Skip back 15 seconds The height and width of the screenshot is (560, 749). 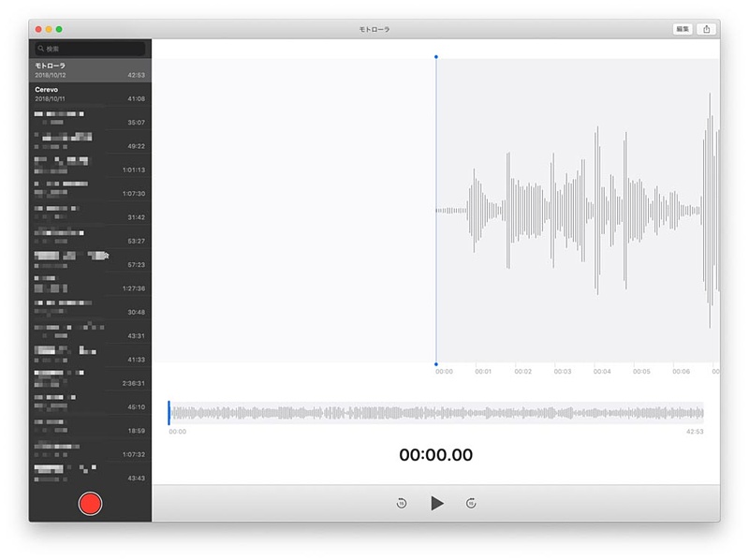401,503
